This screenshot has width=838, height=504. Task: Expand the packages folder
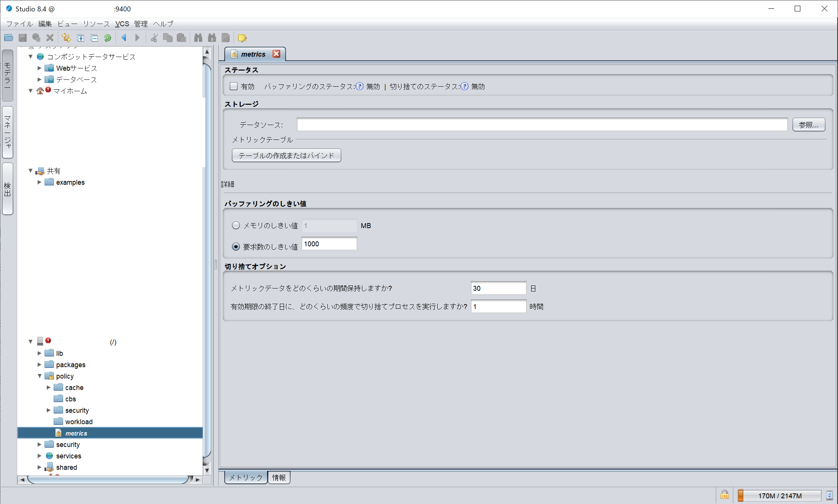click(39, 365)
